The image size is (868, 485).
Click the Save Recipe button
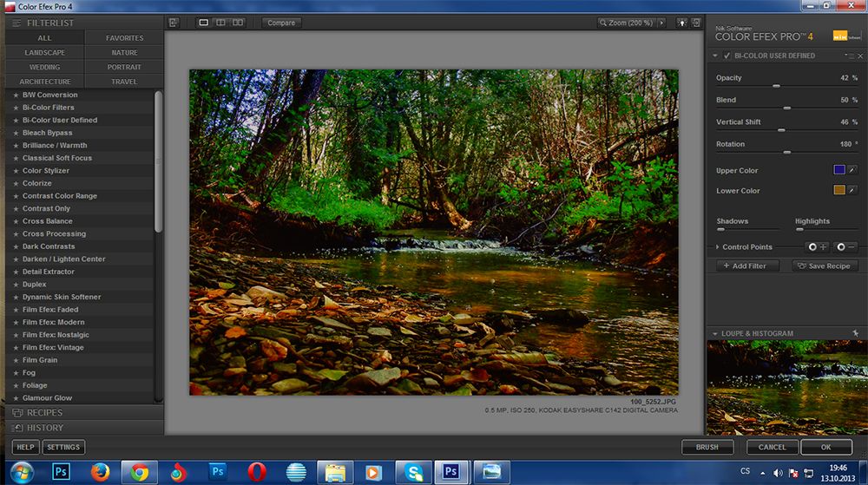(824, 266)
